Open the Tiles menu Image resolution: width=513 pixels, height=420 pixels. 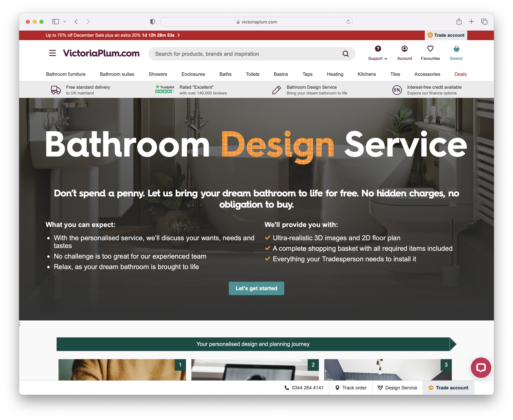[395, 74]
